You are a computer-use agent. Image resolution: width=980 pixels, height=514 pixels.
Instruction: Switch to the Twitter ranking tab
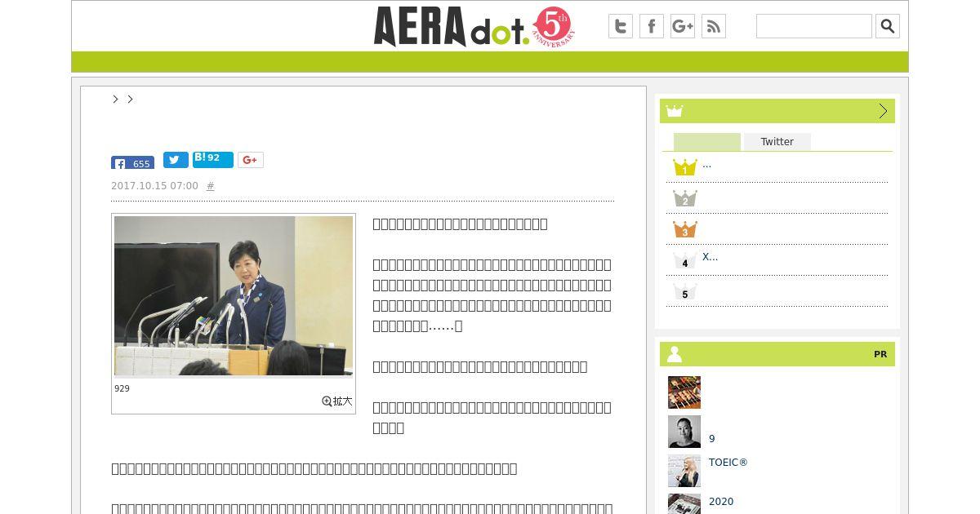(777, 142)
